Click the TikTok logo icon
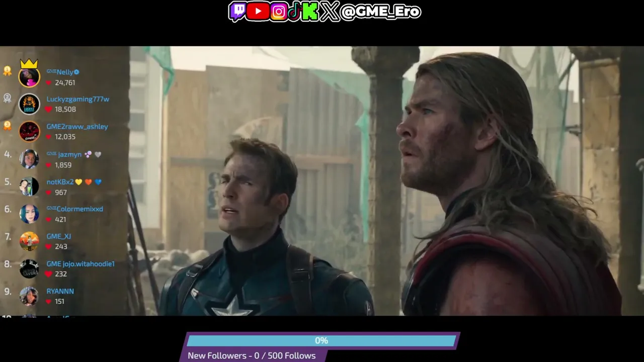The height and width of the screenshot is (362, 644). click(x=294, y=11)
